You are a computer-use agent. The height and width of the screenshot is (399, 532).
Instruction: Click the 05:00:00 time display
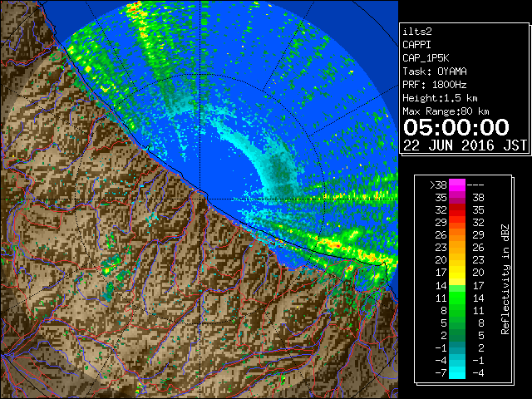pyautogui.click(x=456, y=127)
